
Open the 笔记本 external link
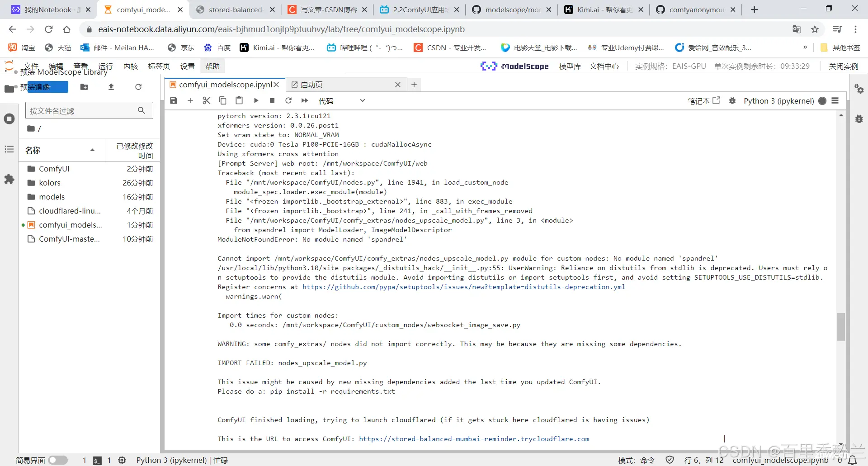tap(703, 101)
